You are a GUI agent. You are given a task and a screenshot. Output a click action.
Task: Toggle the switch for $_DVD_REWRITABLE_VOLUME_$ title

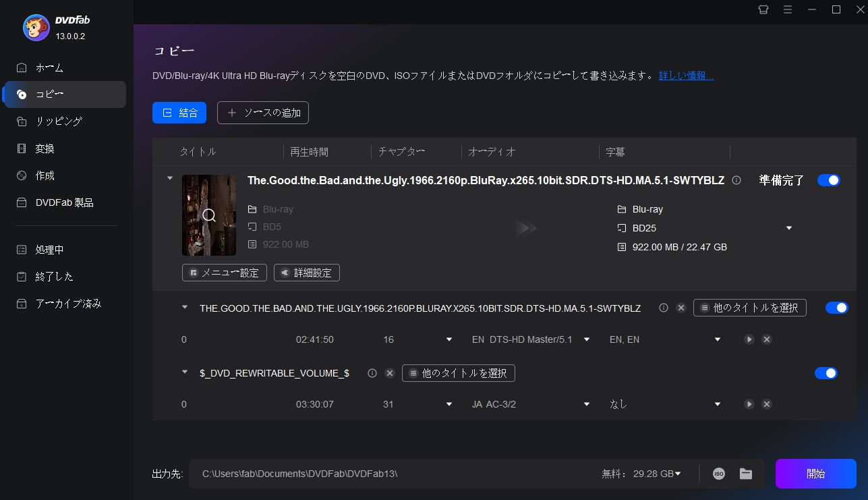pos(826,373)
